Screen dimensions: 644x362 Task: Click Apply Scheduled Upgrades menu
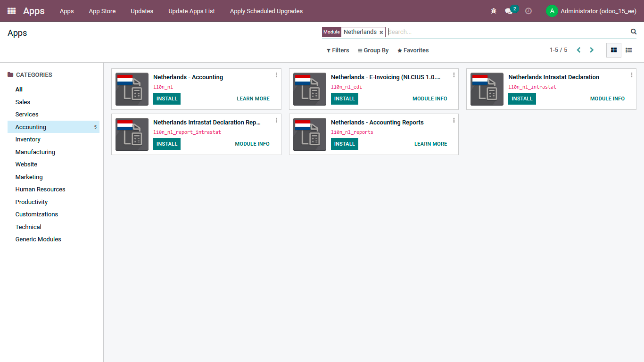(x=266, y=11)
